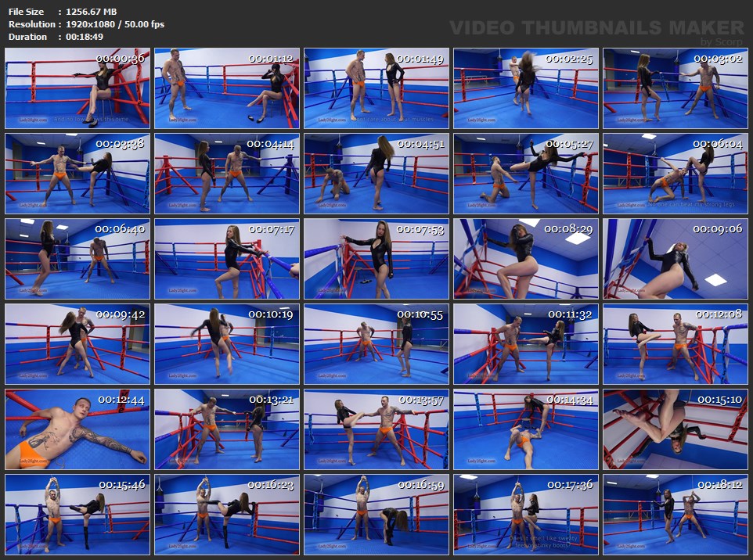Open the frame labeled 00:11:32
The height and width of the screenshot is (560, 753).
pyautogui.click(x=525, y=344)
